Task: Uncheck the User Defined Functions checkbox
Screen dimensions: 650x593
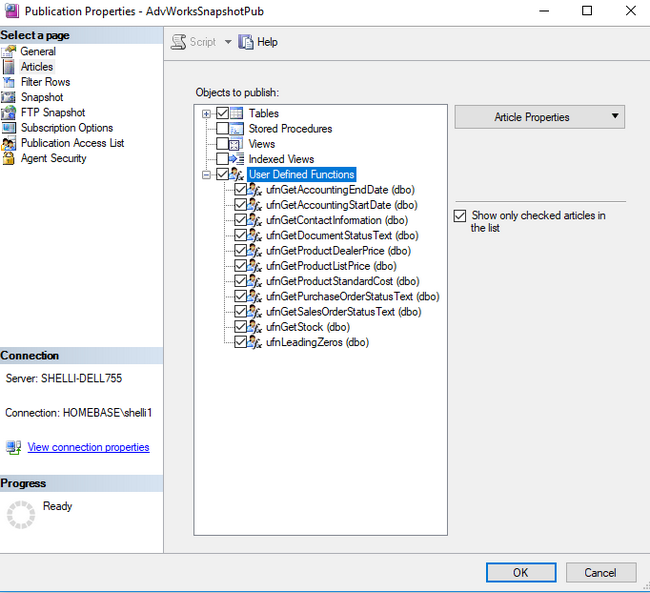Action: pyautogui.click(x=223, y=175)
